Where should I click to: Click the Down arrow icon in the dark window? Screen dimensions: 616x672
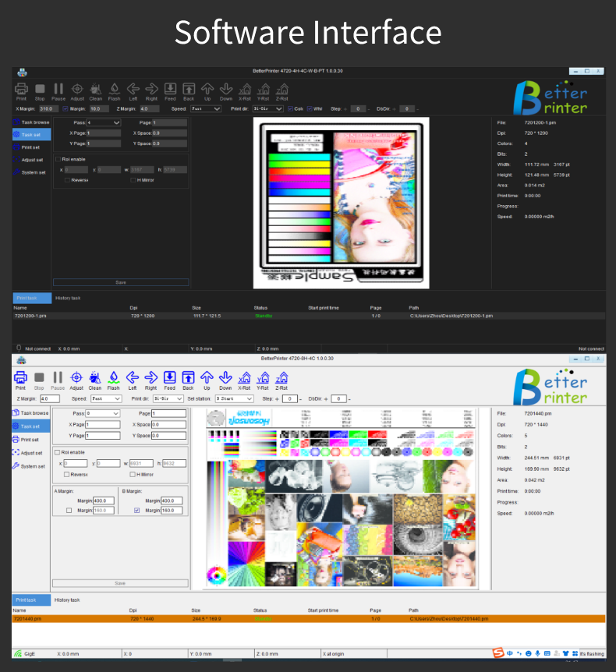tap(226, 90)
